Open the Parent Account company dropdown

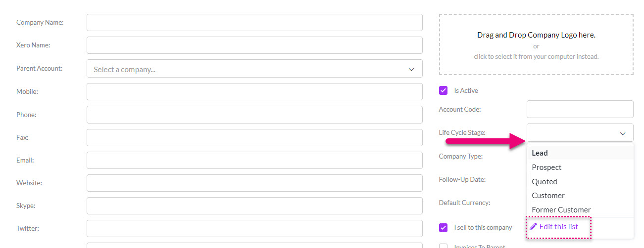click(254, 69)
